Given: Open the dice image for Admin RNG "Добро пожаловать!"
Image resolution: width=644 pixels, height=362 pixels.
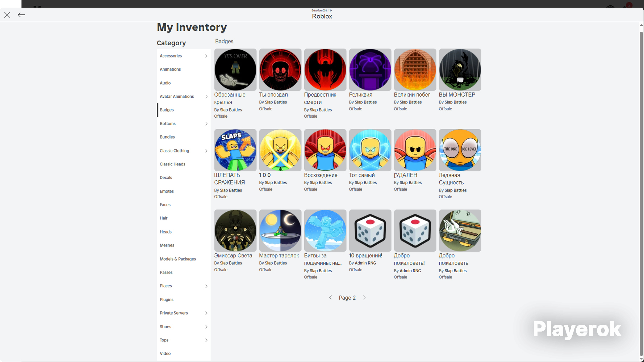Looking at the screenshot, I should coord(415,231).
